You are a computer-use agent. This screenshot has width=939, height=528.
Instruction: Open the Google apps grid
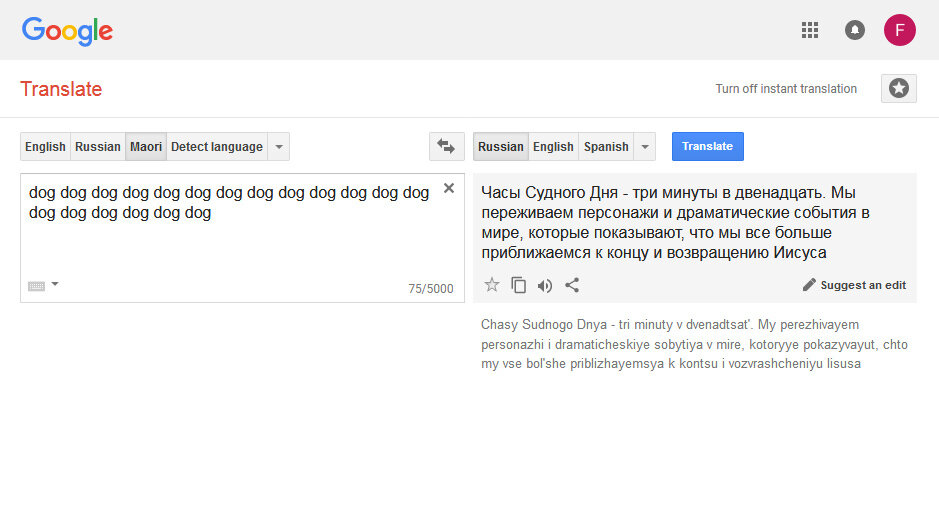(810, 30)
